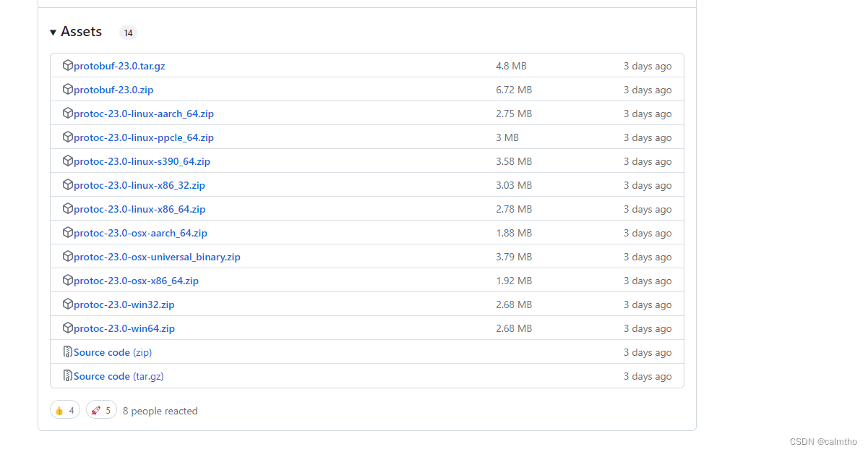Click the package icon beside protobuf-23.0.tar.gz
The height and width of the screenshot is (452, 868).
click(68, 65)
